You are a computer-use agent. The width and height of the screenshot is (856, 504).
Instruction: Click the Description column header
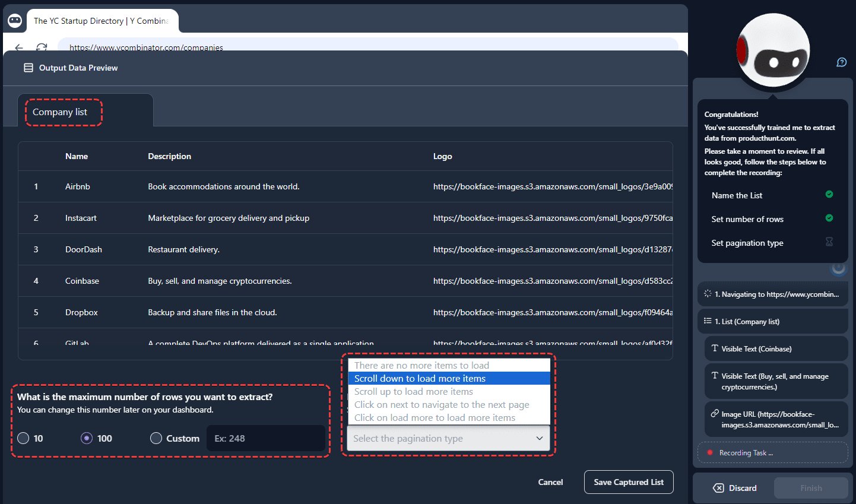click(x=169, y=156)
